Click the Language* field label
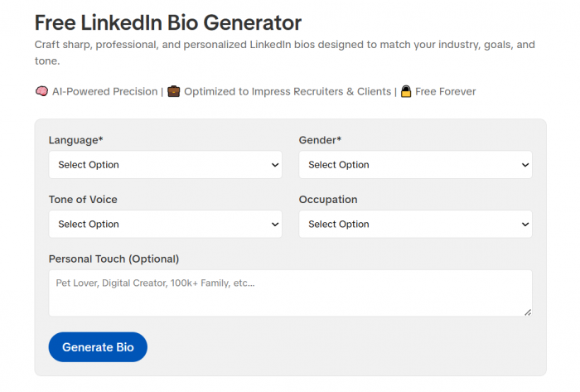Viewport: 580px width, 392px height. click(76, 140)
